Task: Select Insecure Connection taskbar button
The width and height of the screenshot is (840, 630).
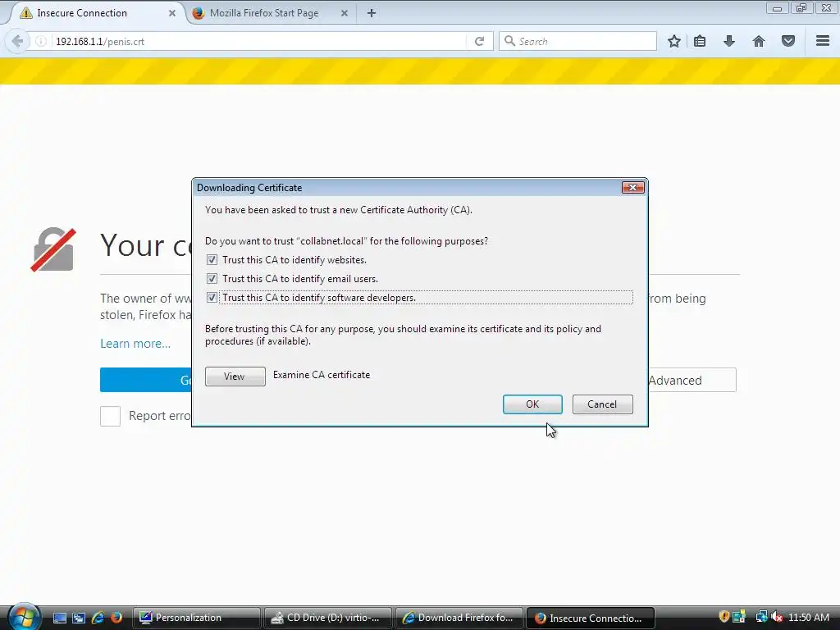Action: [x=591, y=618]
